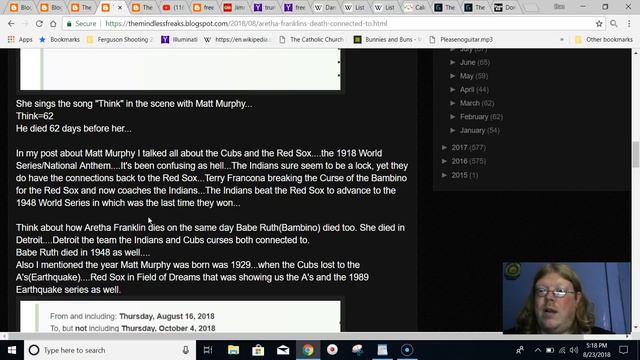
Task: Switch to the YouTube tab
Action: pyautogui.click(x=174, y=7)
